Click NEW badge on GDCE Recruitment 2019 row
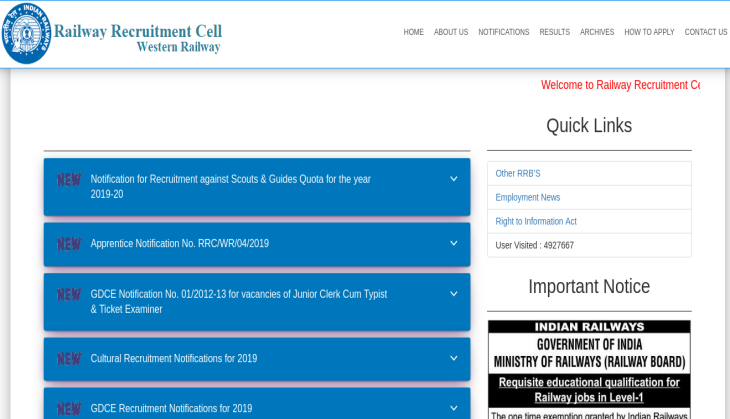Image resolution: width=730 pixels, height=419 pixels. pyautogui.click(x=69, y=409)
